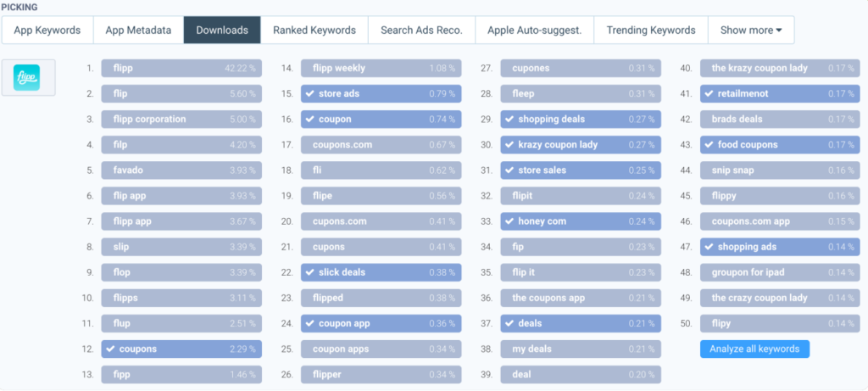The height and width of the screenshot is (391, 868).
Task: Select the coupons.com keyword pill
Action: pos(381,145)
